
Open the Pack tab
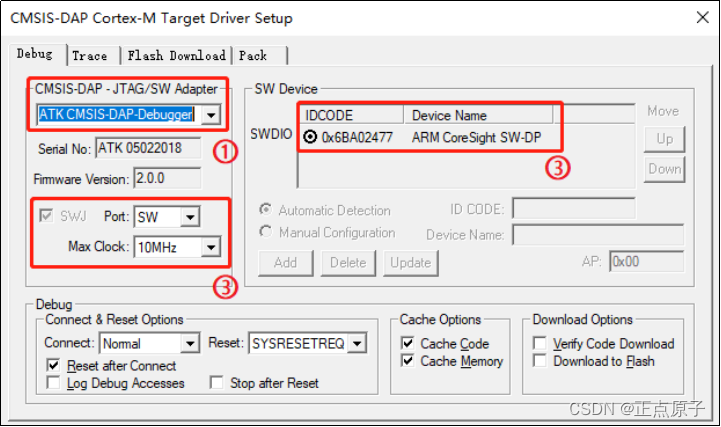pos(252,56)
